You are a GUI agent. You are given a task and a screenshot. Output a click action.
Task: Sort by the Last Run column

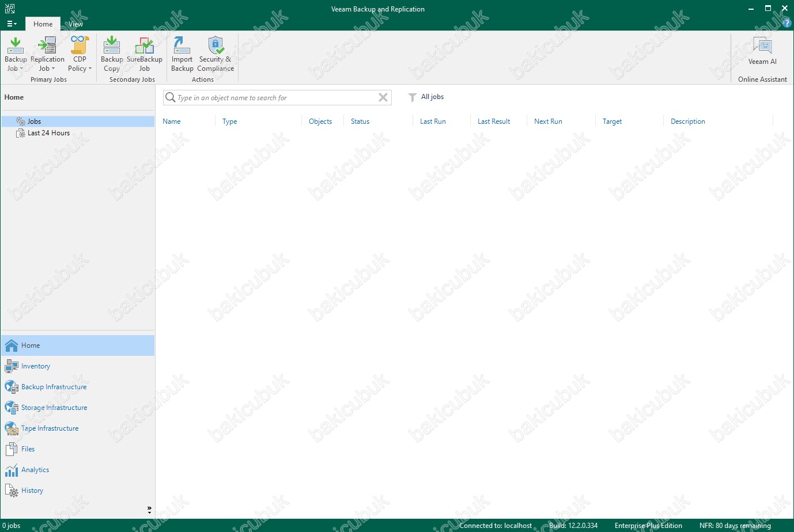coord(433,121)
